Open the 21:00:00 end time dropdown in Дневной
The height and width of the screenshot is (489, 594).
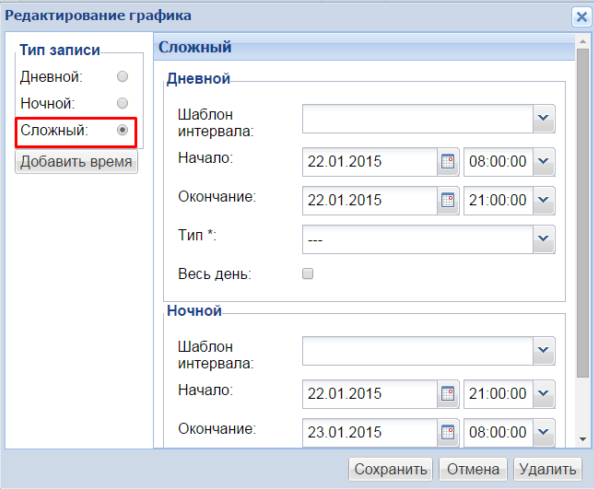(x=544, y=200)
